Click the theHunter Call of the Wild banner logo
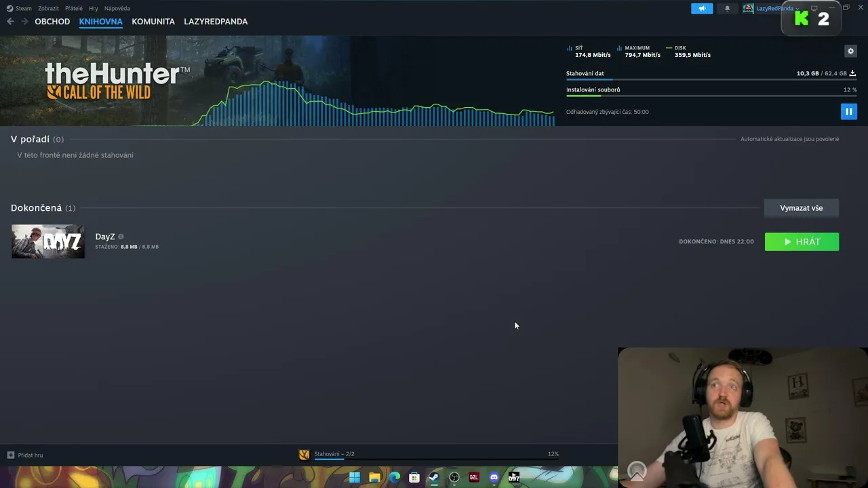868x488 pixels. [x=117, y=81]
